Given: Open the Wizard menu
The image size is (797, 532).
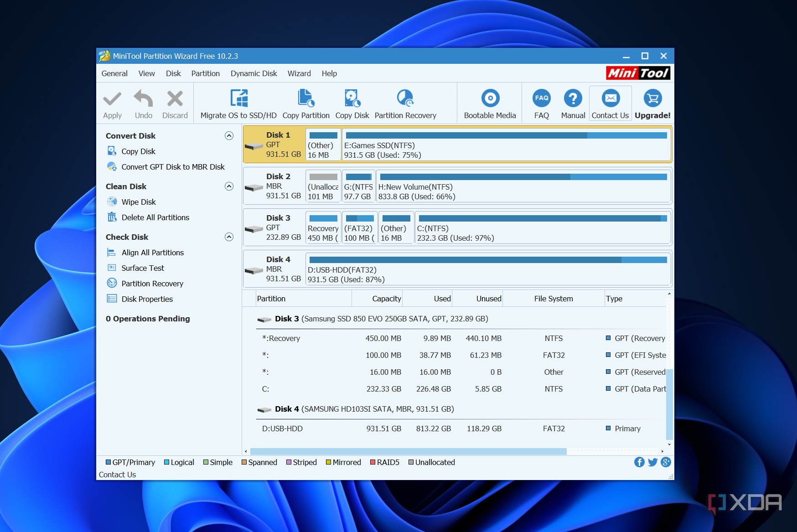Looking at the screenshot, I should pyautogui.click(x=299, y=73).
